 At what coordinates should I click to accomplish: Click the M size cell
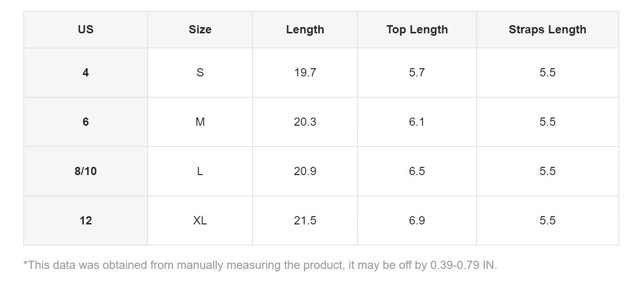coord(200,122)
